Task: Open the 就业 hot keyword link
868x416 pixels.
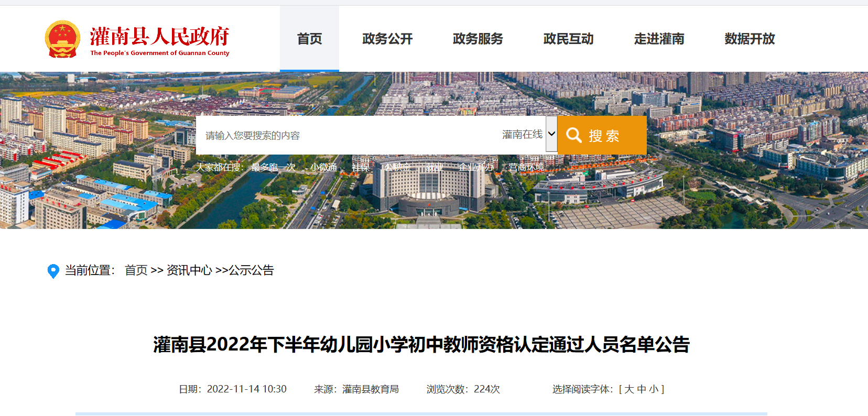Action: tap(435, 167)
